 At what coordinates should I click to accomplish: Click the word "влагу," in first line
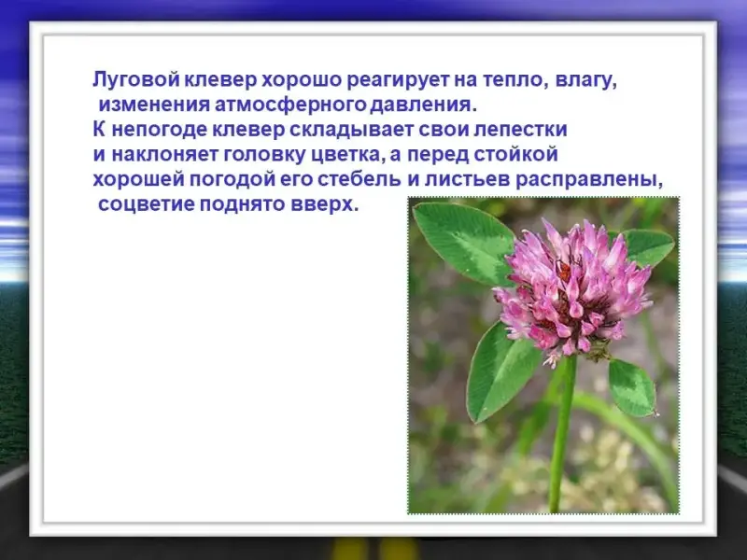tap(586, 80)
